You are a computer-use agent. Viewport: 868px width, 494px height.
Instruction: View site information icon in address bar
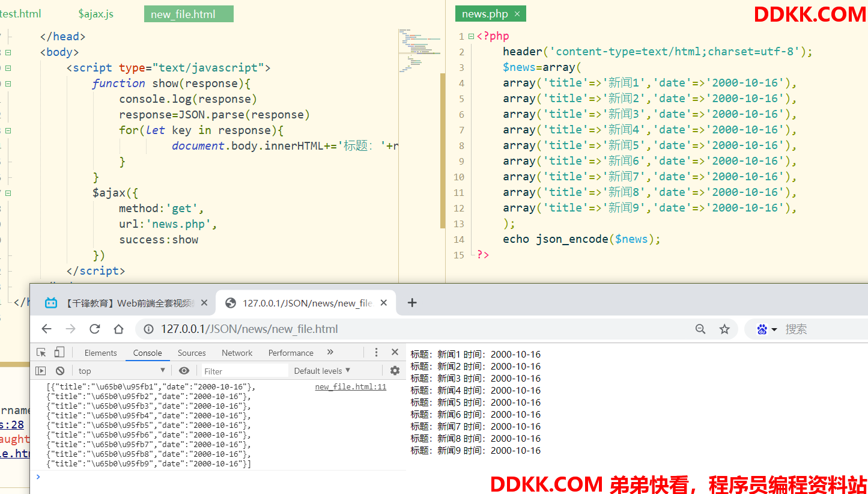click(x=148, y=329)
